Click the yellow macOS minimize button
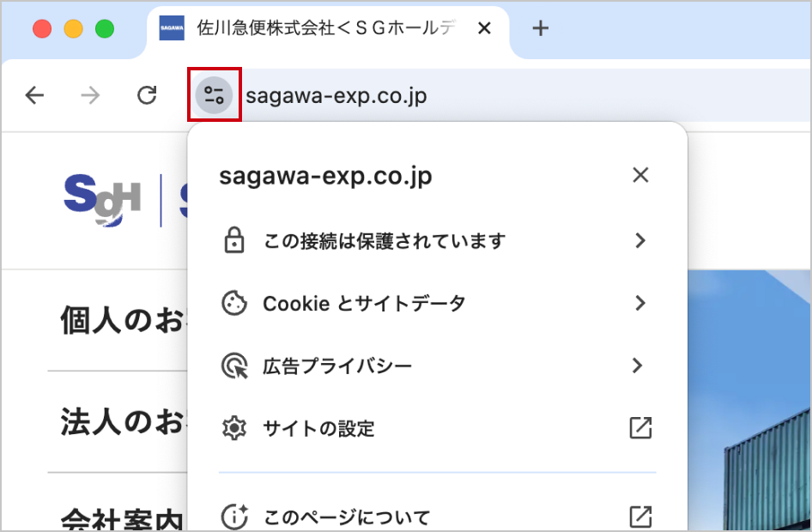Image resolution: width=812 pixels, height=532 pixels. pos(73,28)
